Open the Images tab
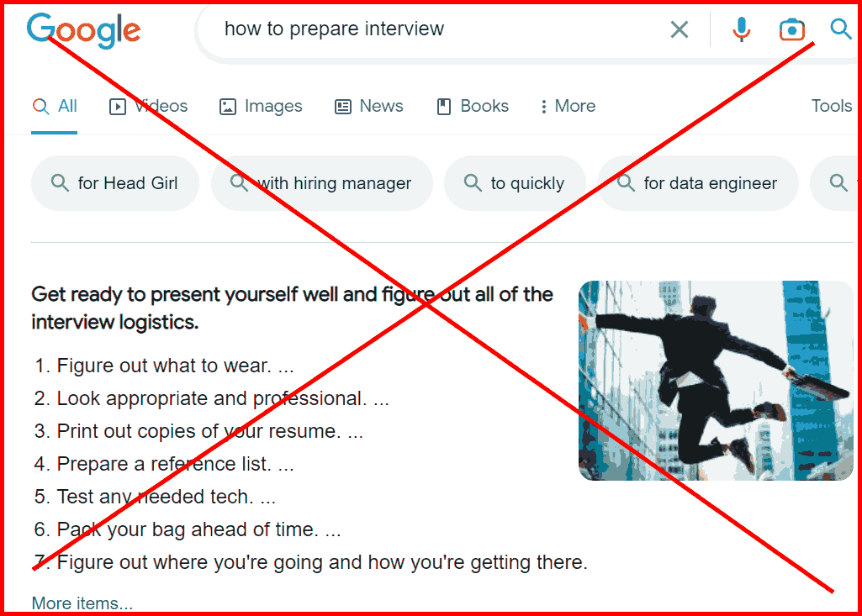Image resolution: width=862 pixels, height=616 pixels. coord(261,106)
